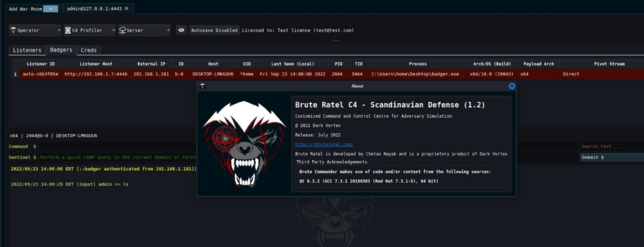The width and height of the screenshot is (644, 247).
Task: Click the Release: July 2022 text
Action: [318, 135]
